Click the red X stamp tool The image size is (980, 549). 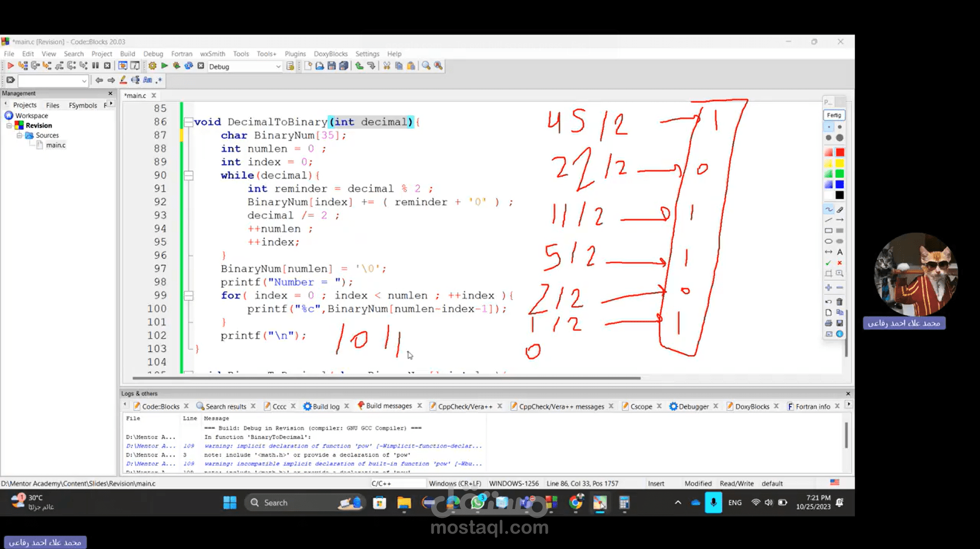(840, 263)
